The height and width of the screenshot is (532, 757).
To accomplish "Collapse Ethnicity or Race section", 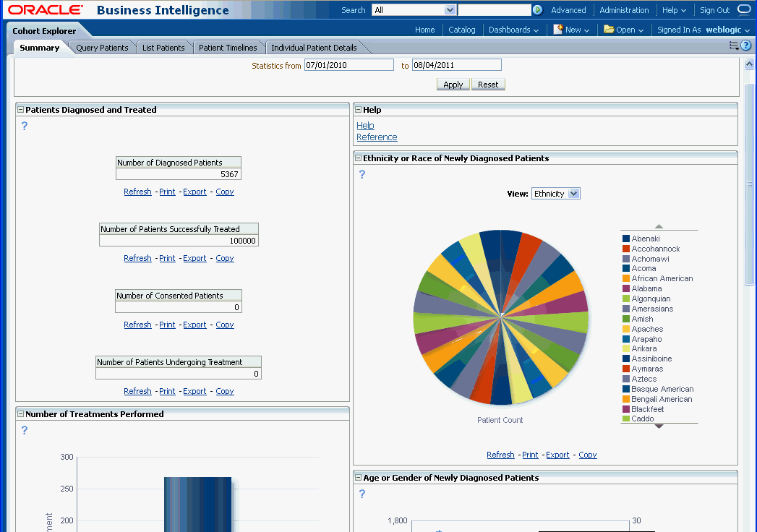I will click(x=358, y=158).
